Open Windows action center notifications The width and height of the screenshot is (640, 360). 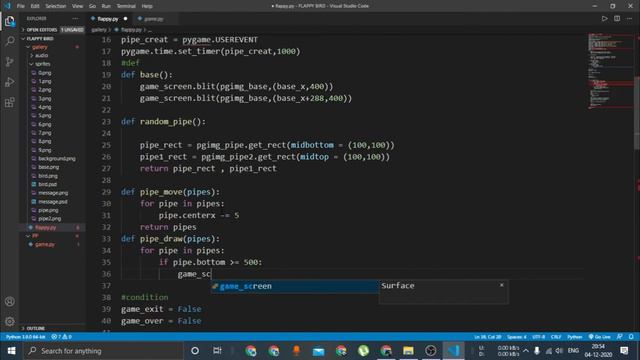(624, 351)
